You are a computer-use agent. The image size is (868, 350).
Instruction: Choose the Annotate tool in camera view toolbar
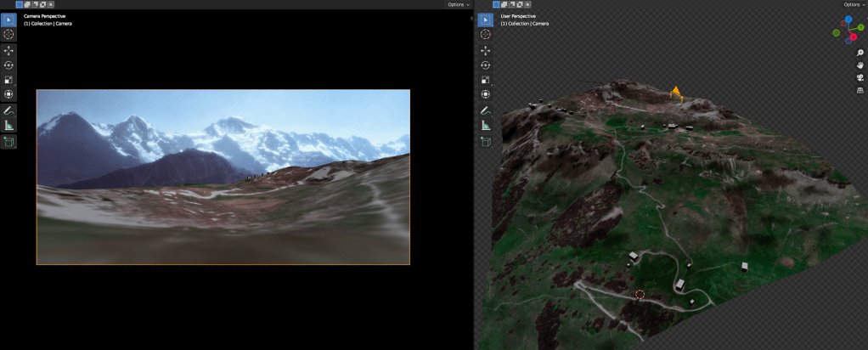click(x=8, y=110)
